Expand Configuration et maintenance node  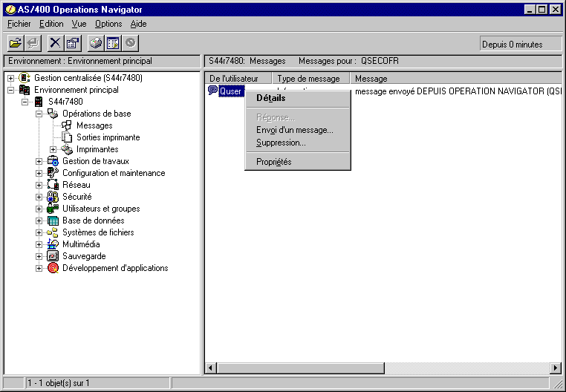(39, 173)
